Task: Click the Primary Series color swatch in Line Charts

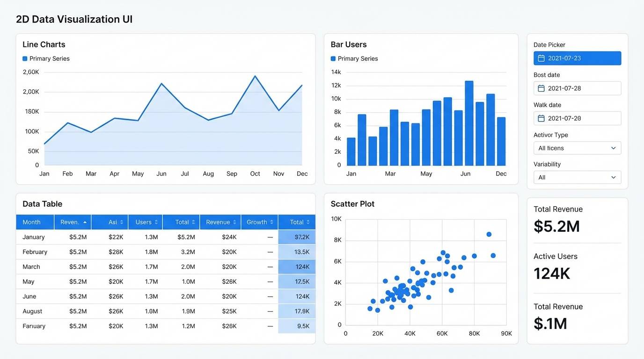Action: [x=25, y=58]
